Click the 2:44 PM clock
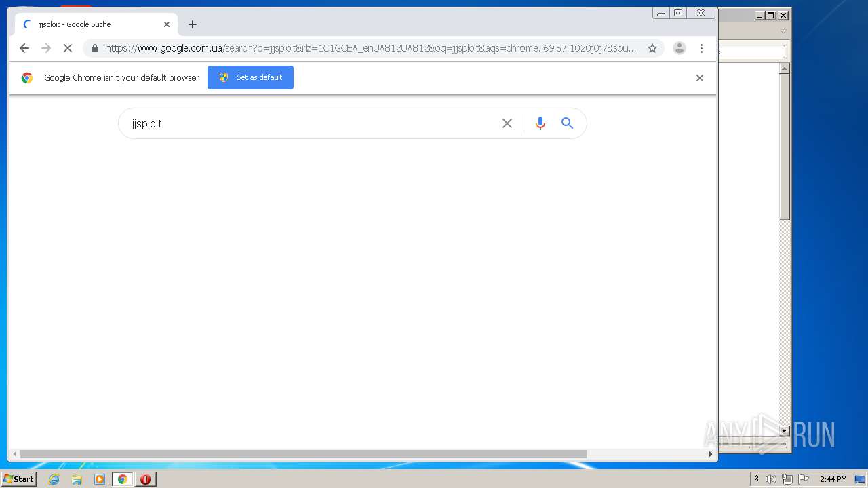The height and width of the screenshot is (488, 868). (833, 479)
